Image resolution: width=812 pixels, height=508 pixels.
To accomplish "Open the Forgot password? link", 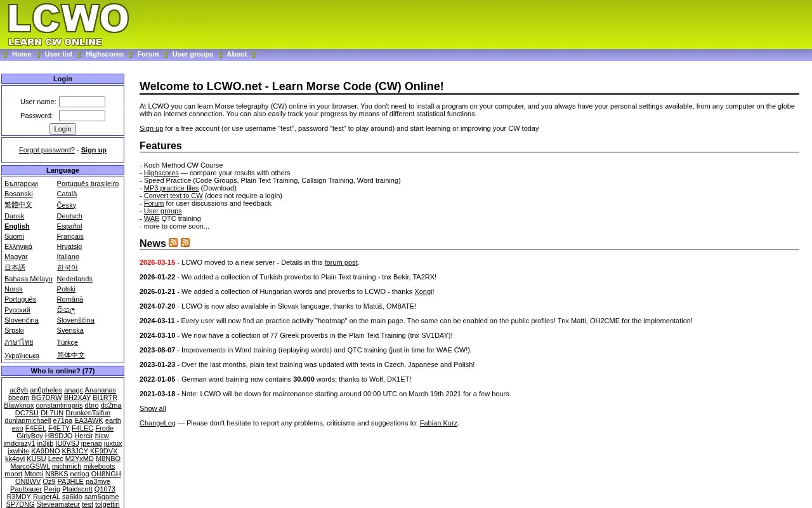I will [47, 150].
